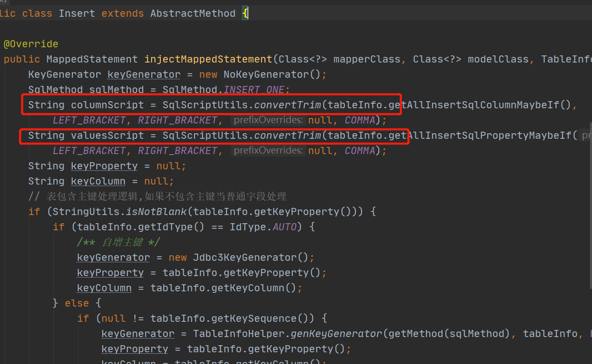Click the prefixOverrides hint below the columnScript line
Screen dimensions: 592x364
pyautogui.click(x=268, y=120)
